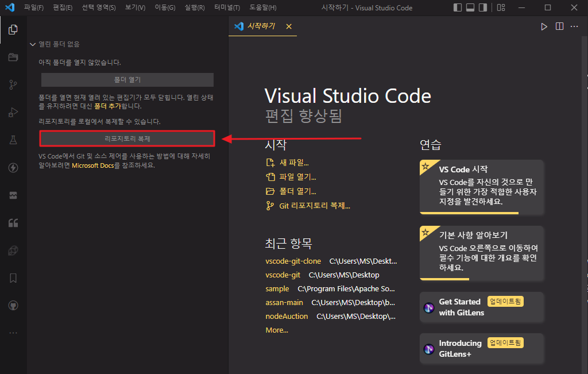Open the 터미널(T) menu
Screen dimensions: 588x374
pos(227,7)
